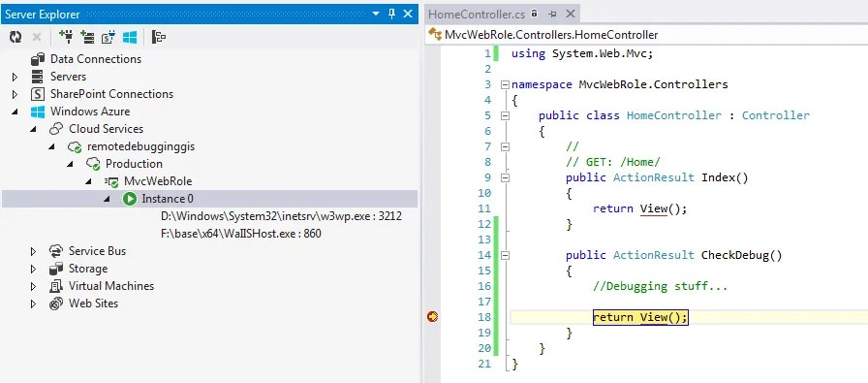868x383 pixels.
Task: Collapse the HomeController class at line 5
Action: point(505,115)
